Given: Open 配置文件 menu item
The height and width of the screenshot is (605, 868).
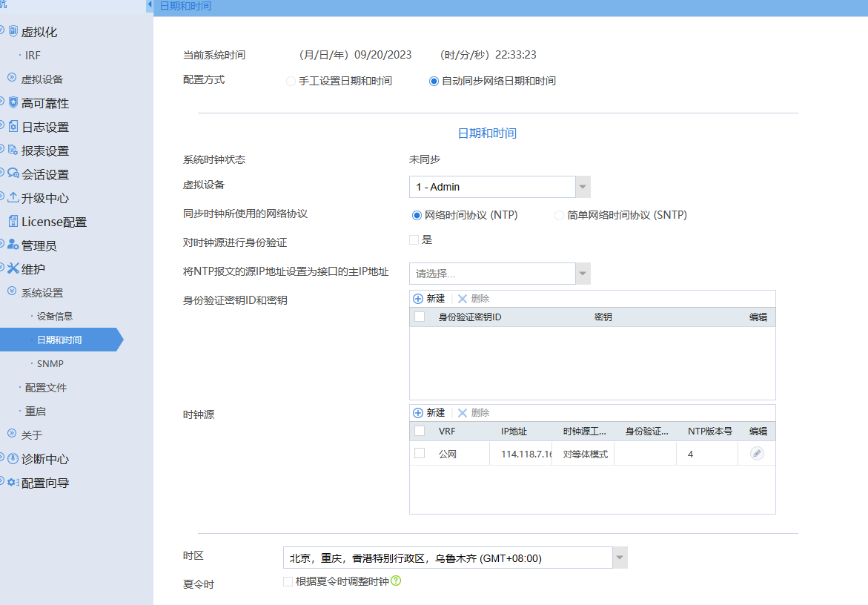Looking at the screenshot, I should [46, 388].
